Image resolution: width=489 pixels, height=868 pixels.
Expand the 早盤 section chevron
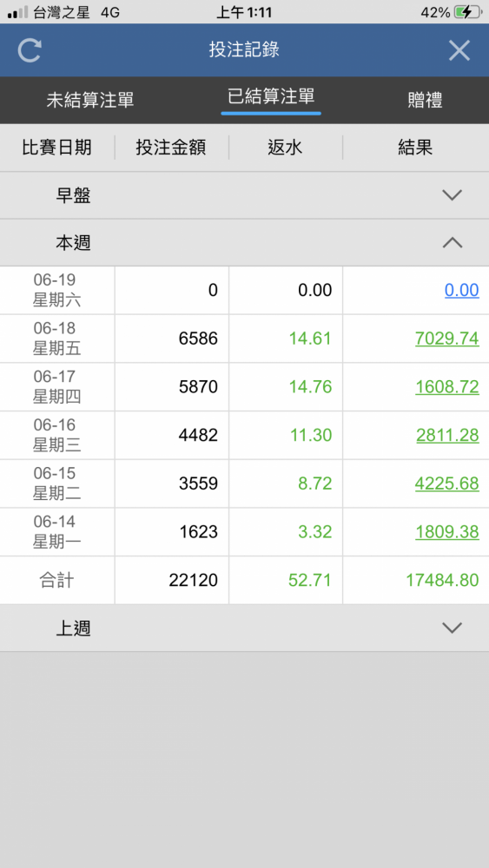(453, 194)
